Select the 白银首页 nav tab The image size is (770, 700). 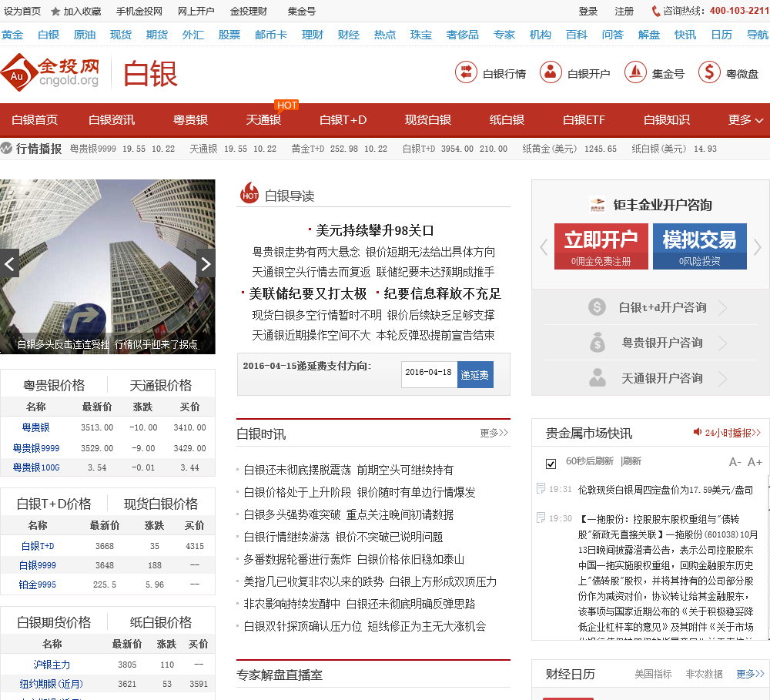click(x=35, y=120)
